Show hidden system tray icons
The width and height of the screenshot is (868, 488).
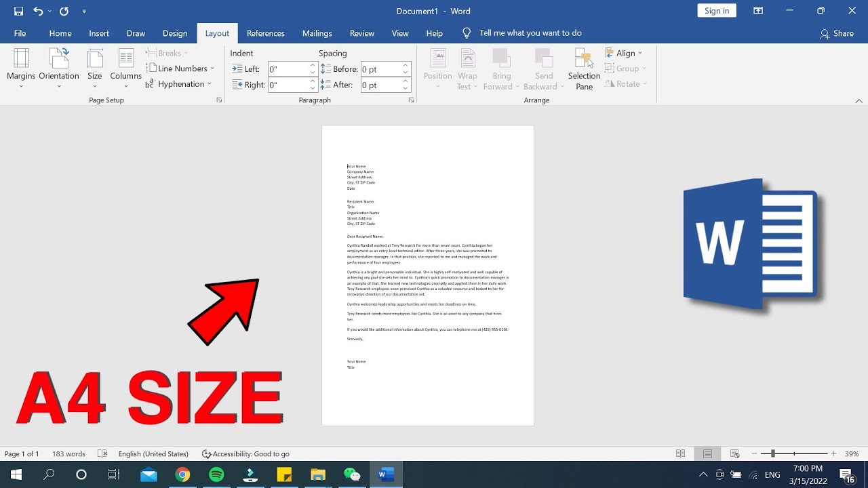[703, 474]
